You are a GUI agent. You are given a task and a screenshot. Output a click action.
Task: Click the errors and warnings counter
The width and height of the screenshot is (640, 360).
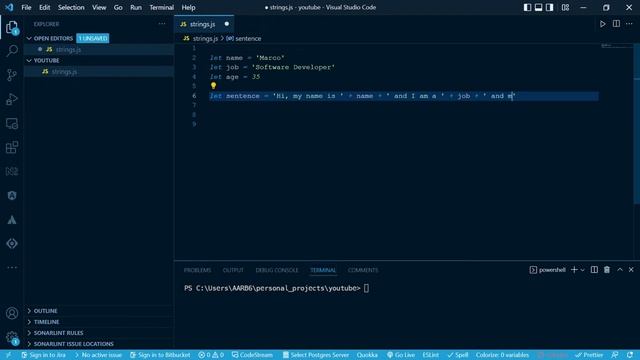point(211,355)
